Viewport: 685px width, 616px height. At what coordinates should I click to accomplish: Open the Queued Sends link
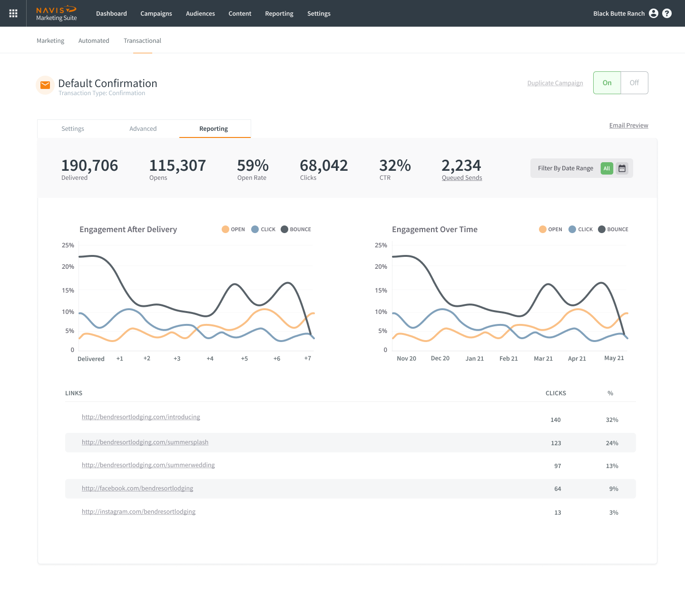(461, 178)
